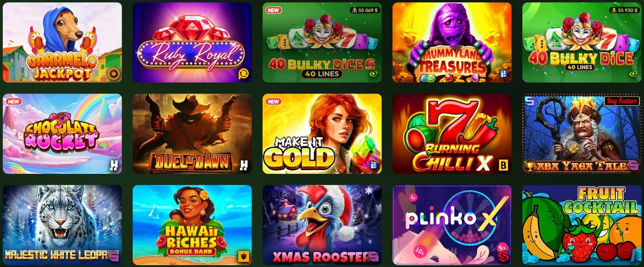This screenshot has height=267, width=644.
Task: Click the S provider logo on Plinko X
Action: 503,256
